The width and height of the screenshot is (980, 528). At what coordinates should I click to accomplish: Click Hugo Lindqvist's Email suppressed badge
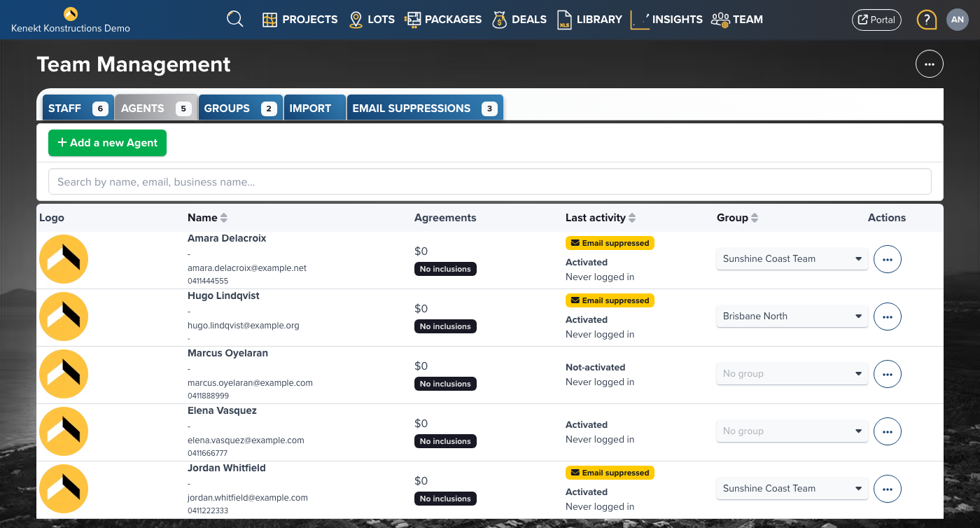tap(610, 300)
